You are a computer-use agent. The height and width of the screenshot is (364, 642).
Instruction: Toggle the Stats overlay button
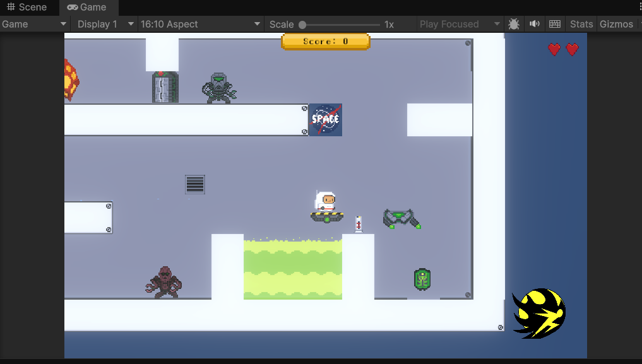(581, 24)
